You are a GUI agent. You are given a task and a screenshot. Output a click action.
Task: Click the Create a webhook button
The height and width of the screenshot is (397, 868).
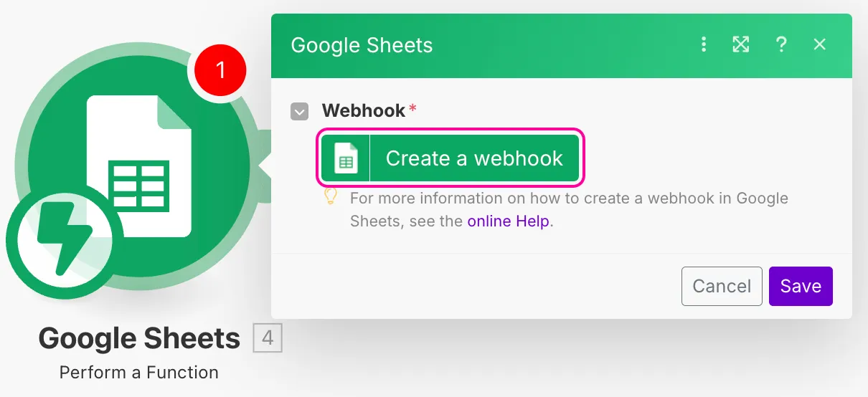450,158
